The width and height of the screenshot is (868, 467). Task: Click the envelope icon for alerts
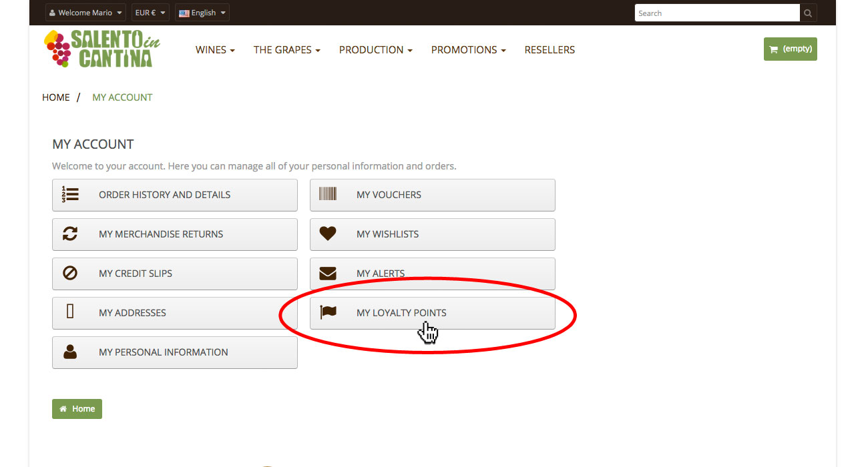[328, 274]
